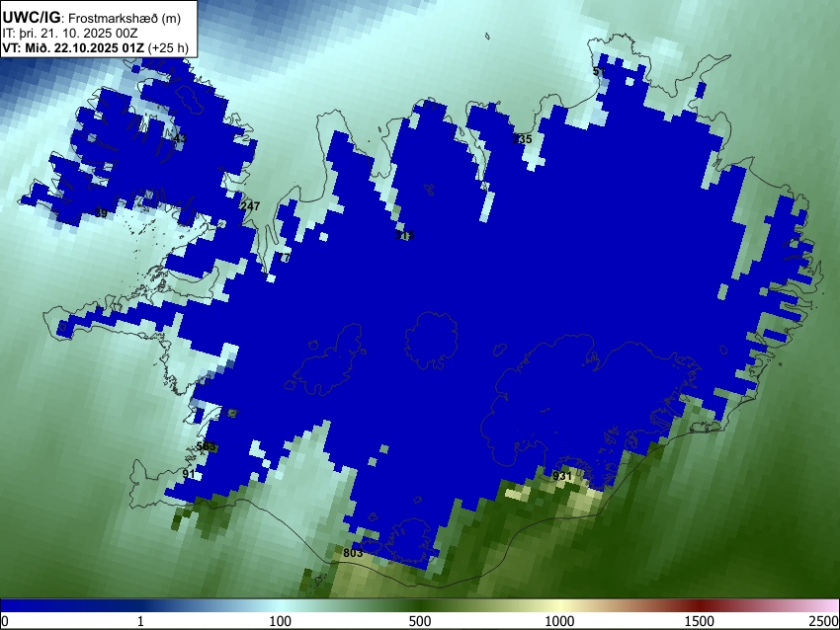Click the 'IT: þri. 21. 10. 2025 00Z' line

click(69, 34)
